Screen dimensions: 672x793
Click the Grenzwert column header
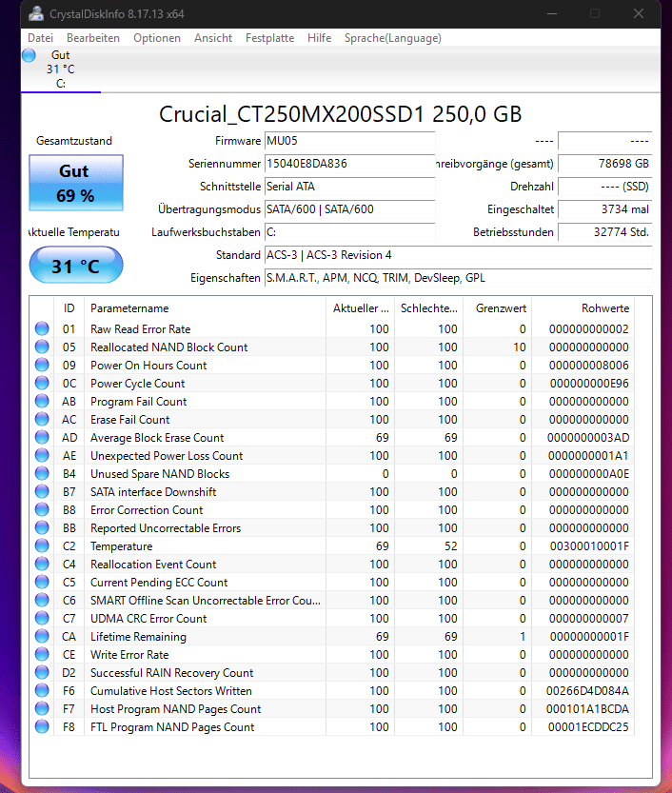tap(498, 308)
